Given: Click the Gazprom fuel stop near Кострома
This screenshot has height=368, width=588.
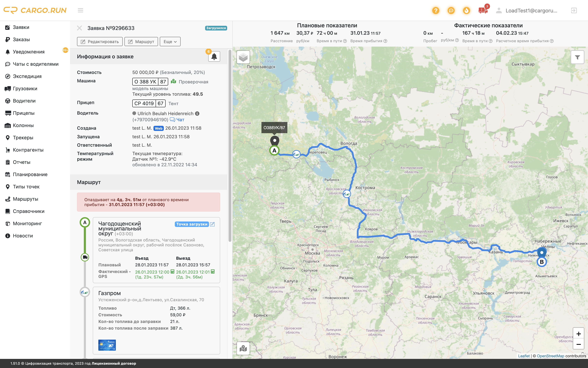Looking at the screenshot, I should point(347,194).
